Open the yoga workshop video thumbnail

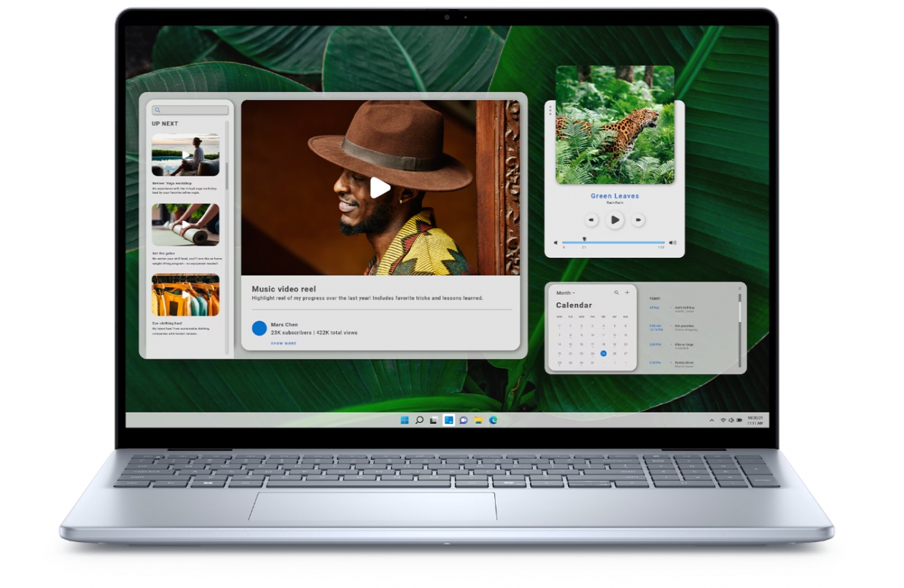(185, 154)
